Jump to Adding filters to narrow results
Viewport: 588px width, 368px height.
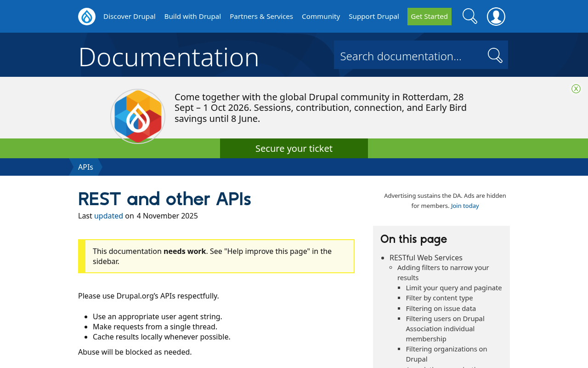pos(443,272)
